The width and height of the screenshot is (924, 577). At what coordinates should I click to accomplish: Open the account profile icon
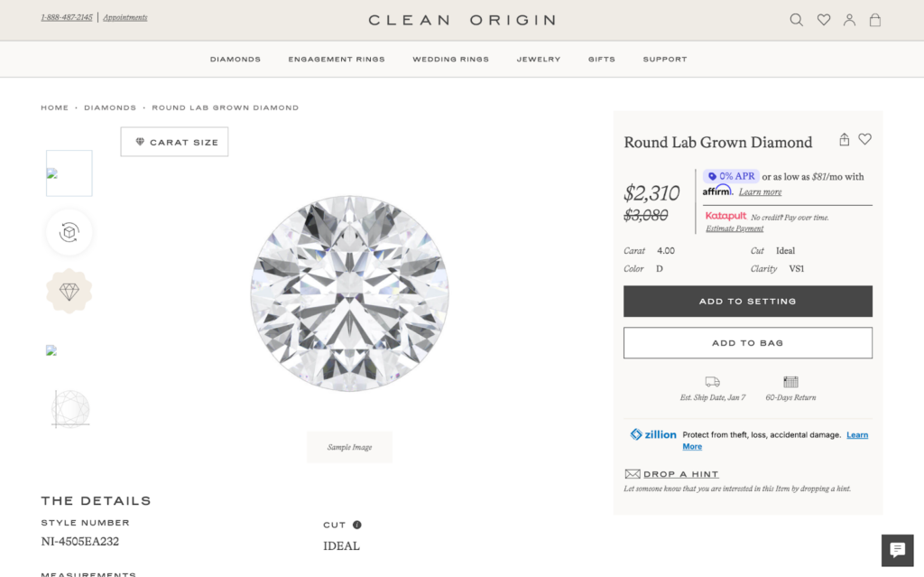coord(849,20)
